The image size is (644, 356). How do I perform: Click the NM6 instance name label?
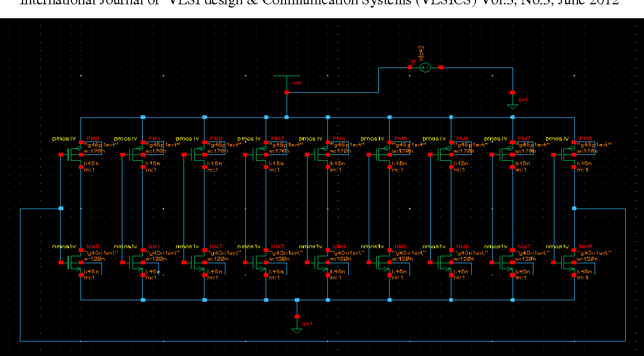pos(463,246)
